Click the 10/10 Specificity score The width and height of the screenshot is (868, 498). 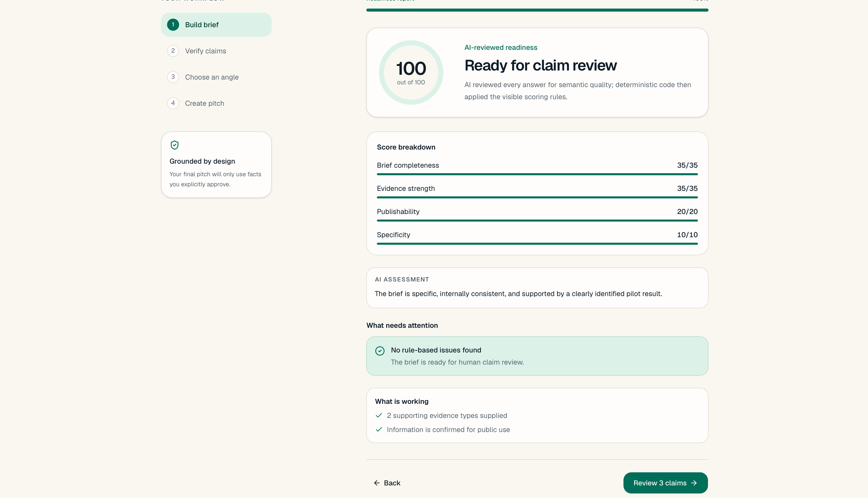point(687,235)
